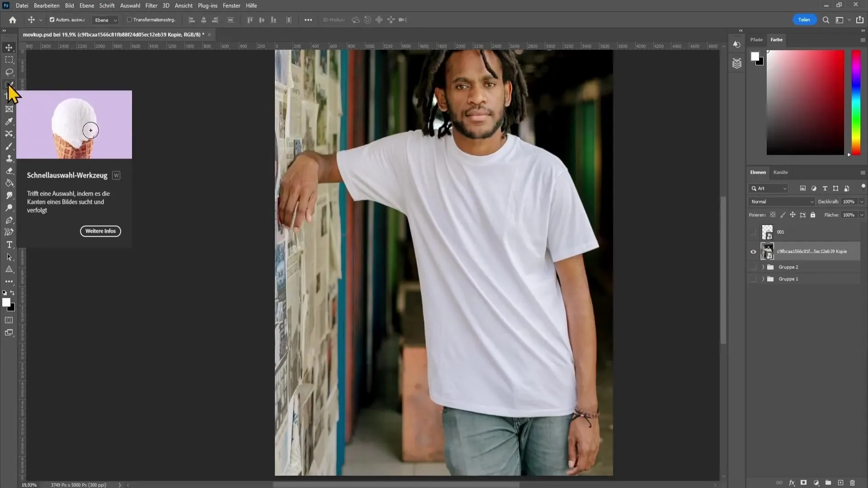The width and height of the screenshot is (868, 488).
Task: Toggle visibility of layer 001
Action: [x=753, y=232]
